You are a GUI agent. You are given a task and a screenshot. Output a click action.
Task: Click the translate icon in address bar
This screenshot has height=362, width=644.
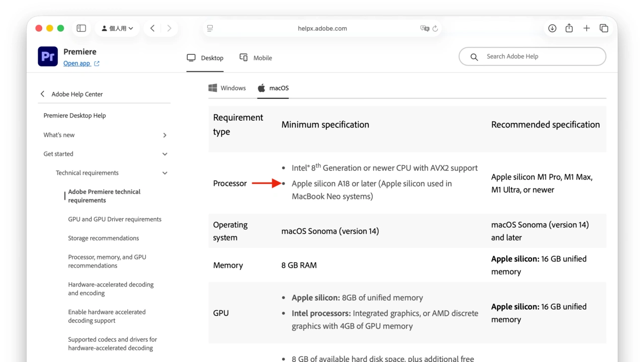424,29
